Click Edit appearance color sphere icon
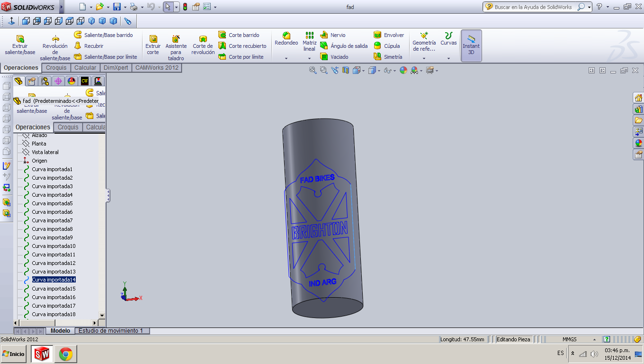The width and height of the screenshot is (644, 364). [403, 70]
